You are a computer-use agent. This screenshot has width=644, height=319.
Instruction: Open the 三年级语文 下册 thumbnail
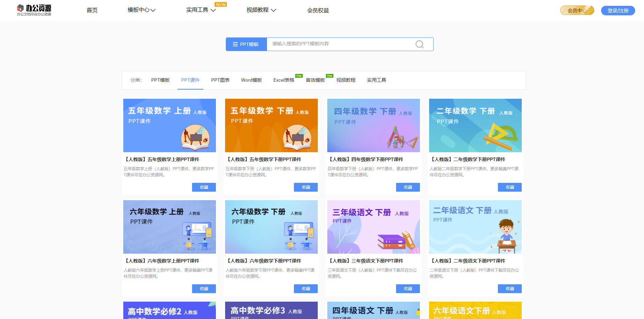click(374, 227)
